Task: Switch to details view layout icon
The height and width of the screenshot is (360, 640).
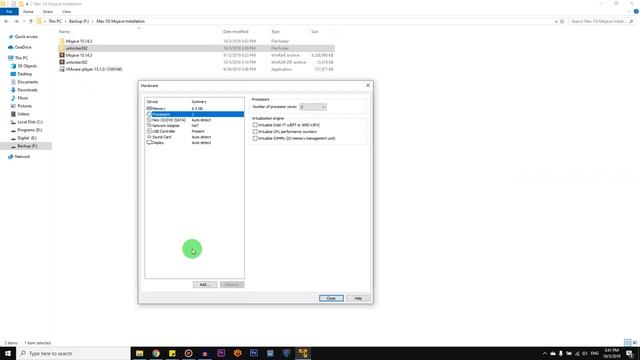Action: coord(627,342)
